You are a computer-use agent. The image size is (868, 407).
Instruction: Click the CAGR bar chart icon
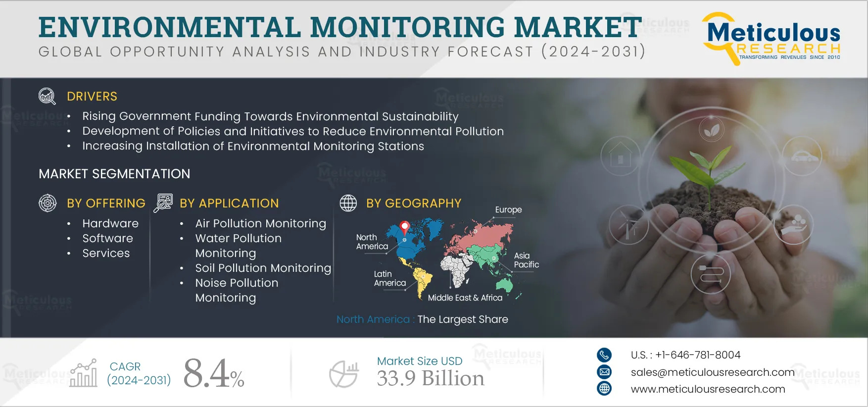pyautogui.click(x=84, y=373)
